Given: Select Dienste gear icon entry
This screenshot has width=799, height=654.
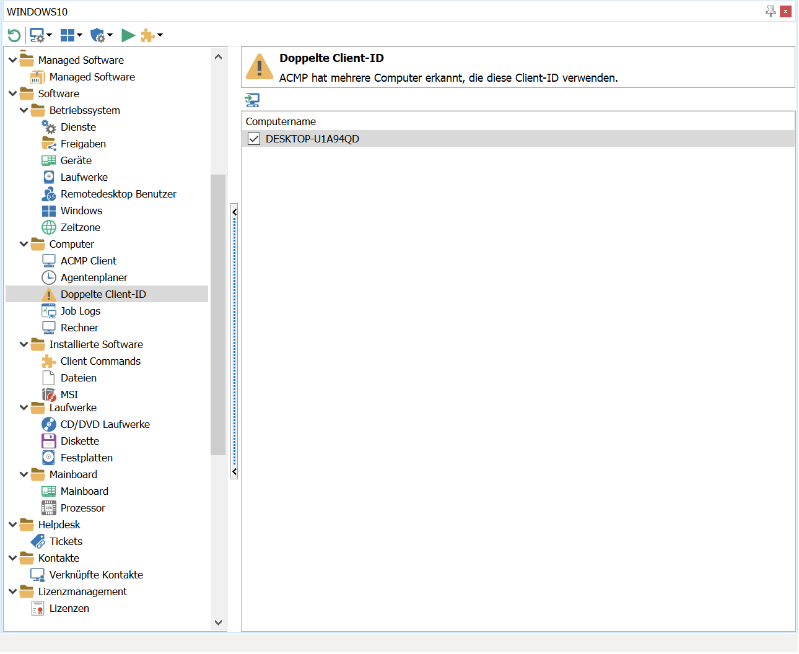Looking at the screenshot, I should [49, 127].
